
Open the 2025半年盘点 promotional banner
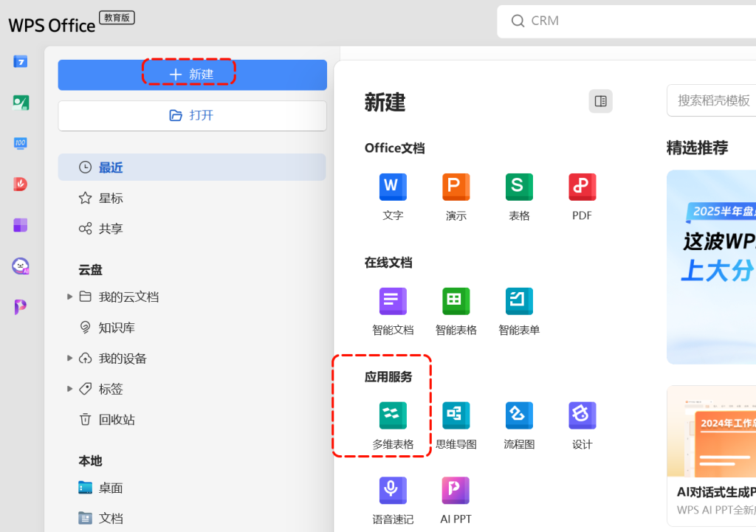point(712,267)
